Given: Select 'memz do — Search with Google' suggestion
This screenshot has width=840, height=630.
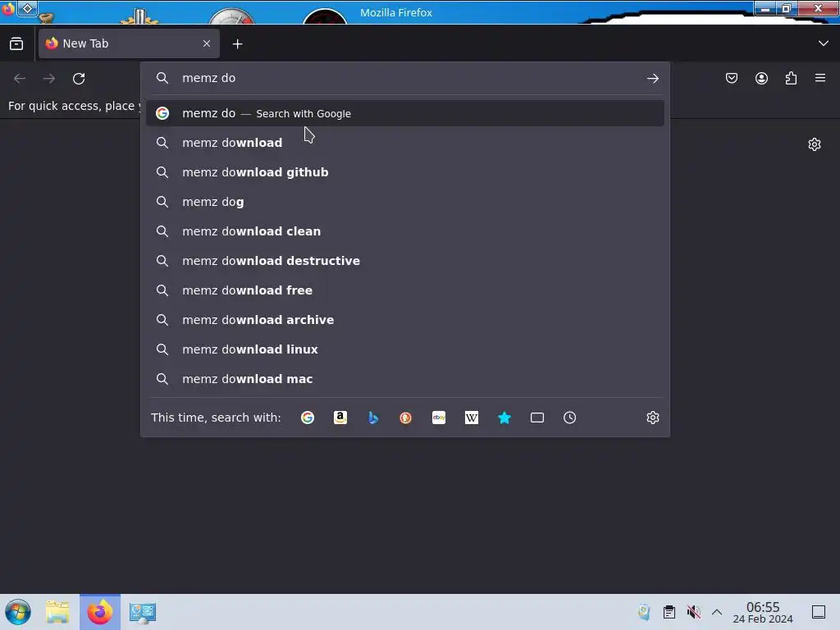Looking at the screenshot, I should click(x=405, y=113).
